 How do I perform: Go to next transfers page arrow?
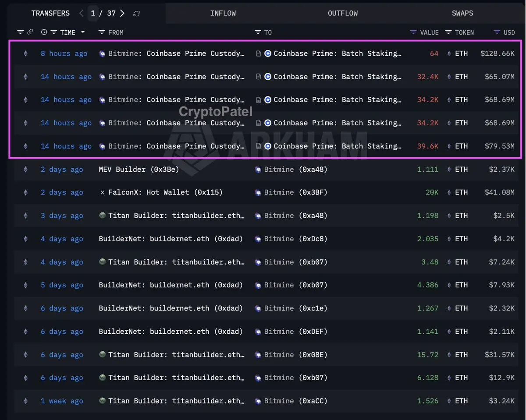pos(122,13)
